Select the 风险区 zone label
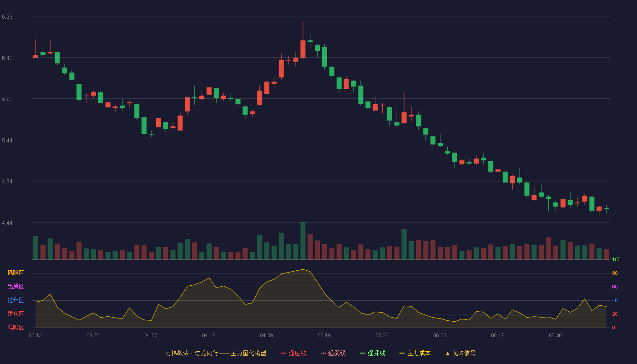The height and width of the screenshot is (364, 637). pyautogui.click(x=15, y=273)
